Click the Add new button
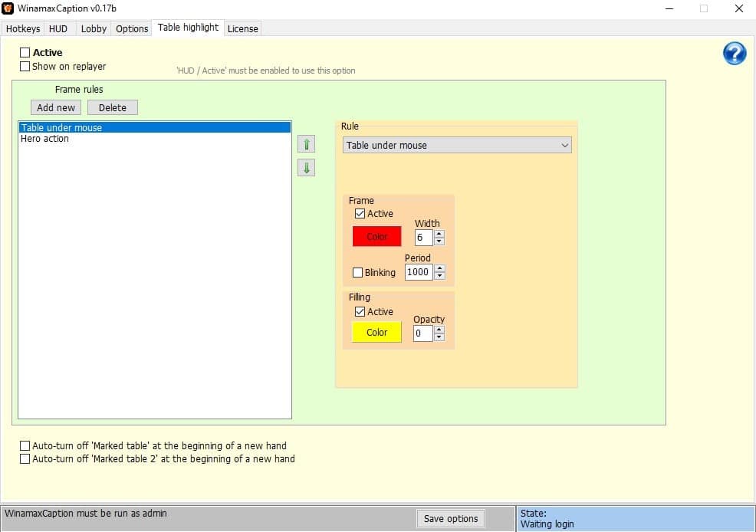Image resolution: width=756 pixels, height=532 pixels. point(56,107)
